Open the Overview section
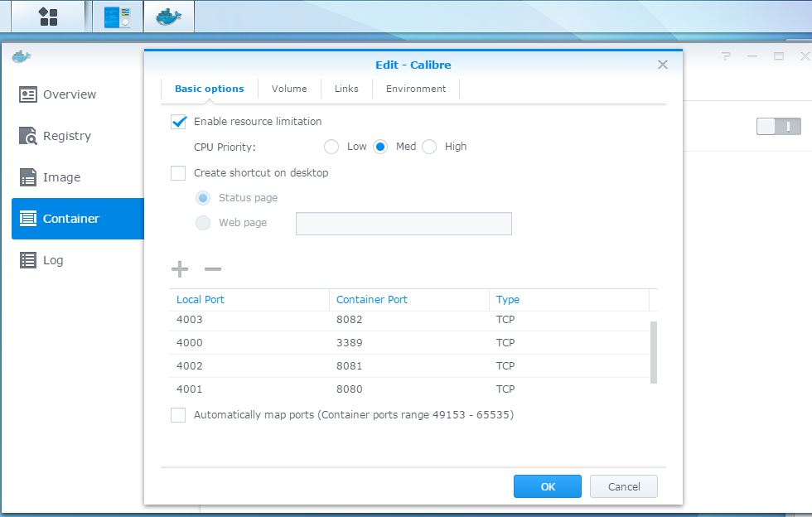This screenshot has height=517, width=812. [78, 94]
